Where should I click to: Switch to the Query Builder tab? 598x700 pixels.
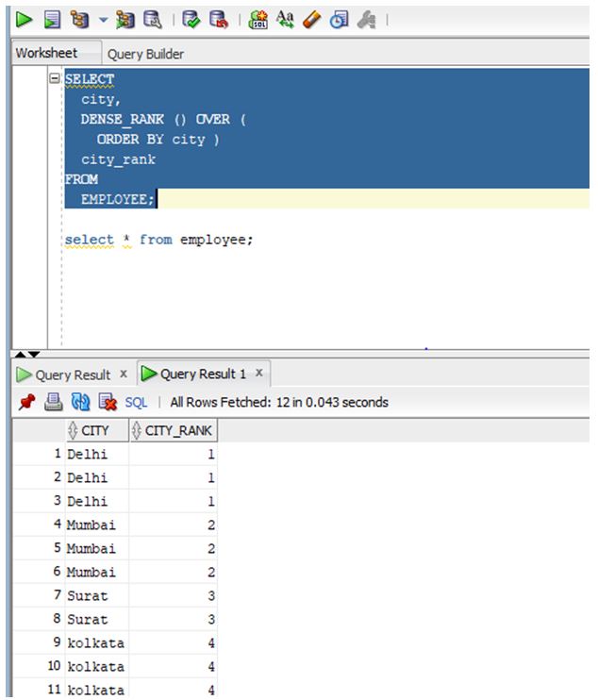[x=145, y=54]
